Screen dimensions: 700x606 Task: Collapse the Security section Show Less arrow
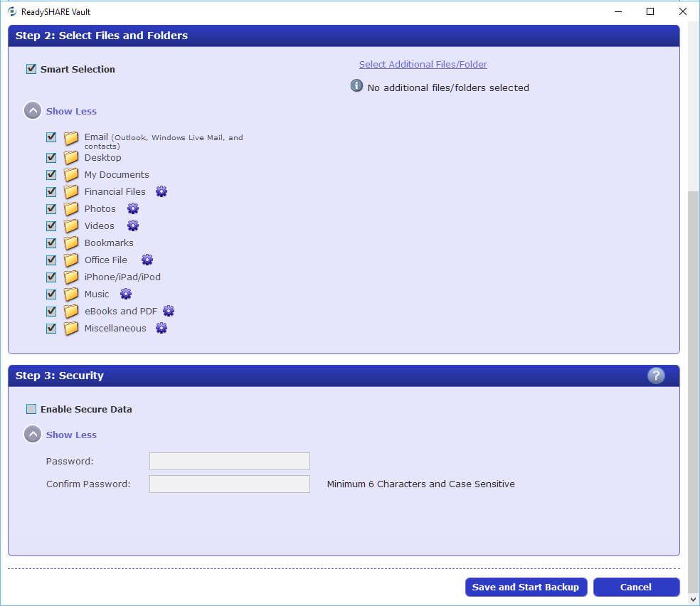coord(33,435)
